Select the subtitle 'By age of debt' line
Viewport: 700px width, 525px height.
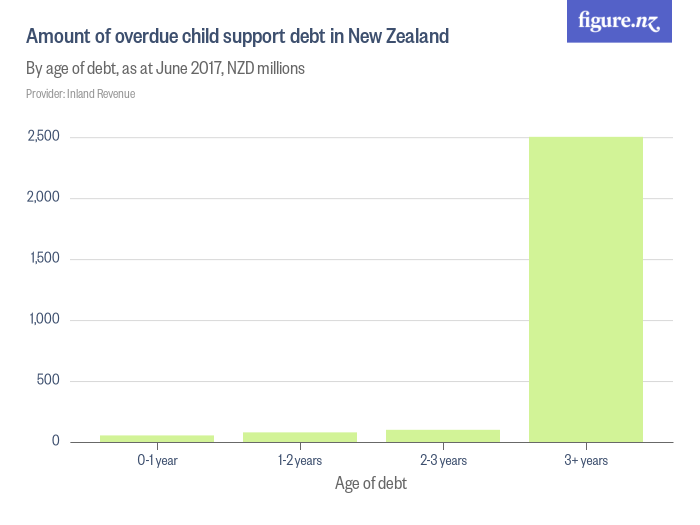pos(165,70)
